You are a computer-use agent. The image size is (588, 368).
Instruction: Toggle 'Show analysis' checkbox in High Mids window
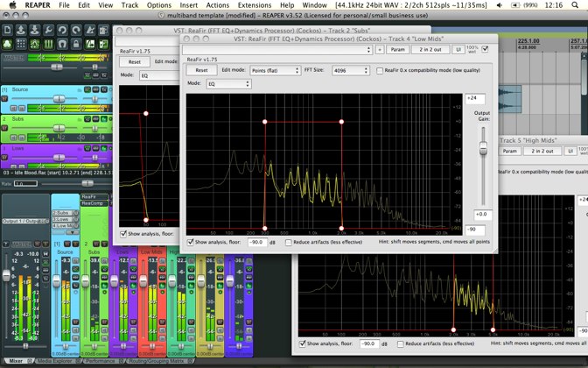click(x=302, y=343)
